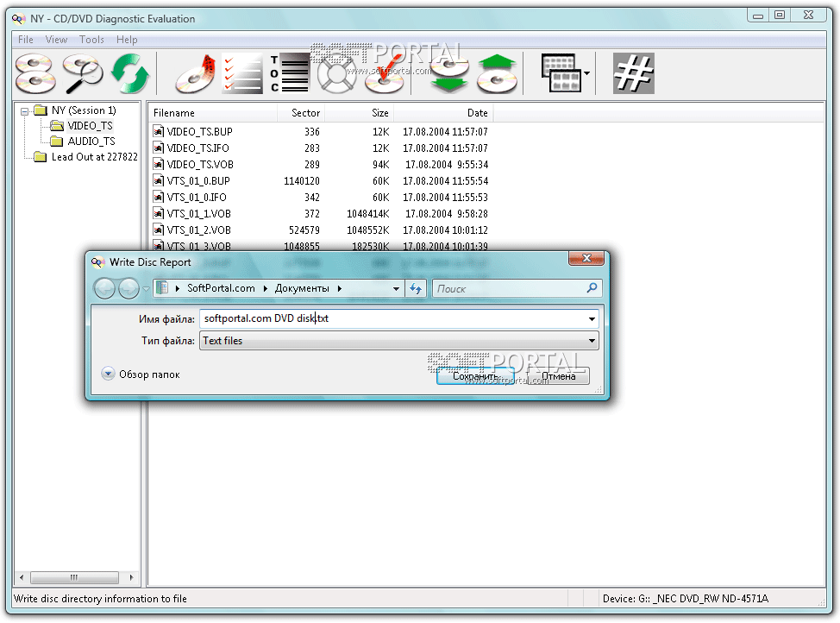This screenshot has width=840, height=623.
Task: Click the disc with music note icon
Action: [x=196, y=73]
